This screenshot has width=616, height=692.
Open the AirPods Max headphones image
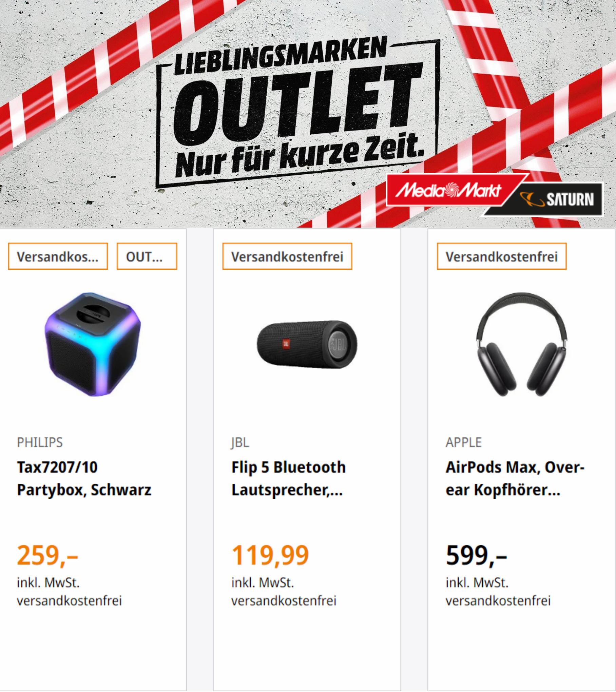[521, 344]
